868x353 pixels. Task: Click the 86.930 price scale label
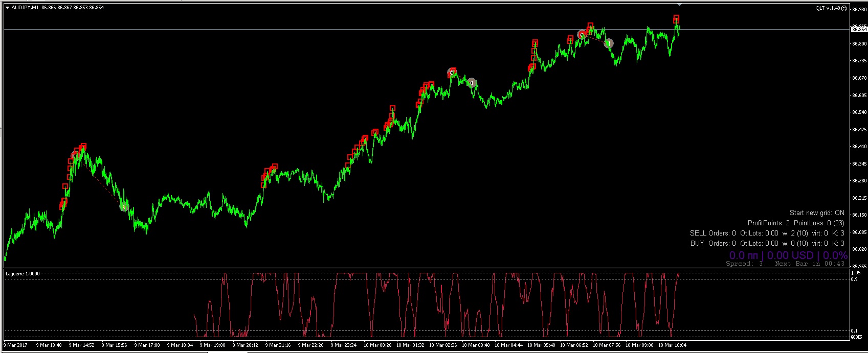[859, 10]
